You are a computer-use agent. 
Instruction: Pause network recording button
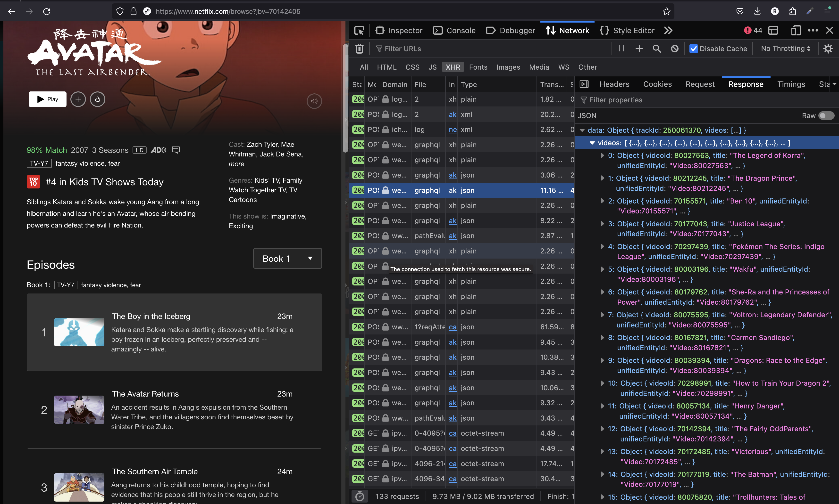(621, 49)
